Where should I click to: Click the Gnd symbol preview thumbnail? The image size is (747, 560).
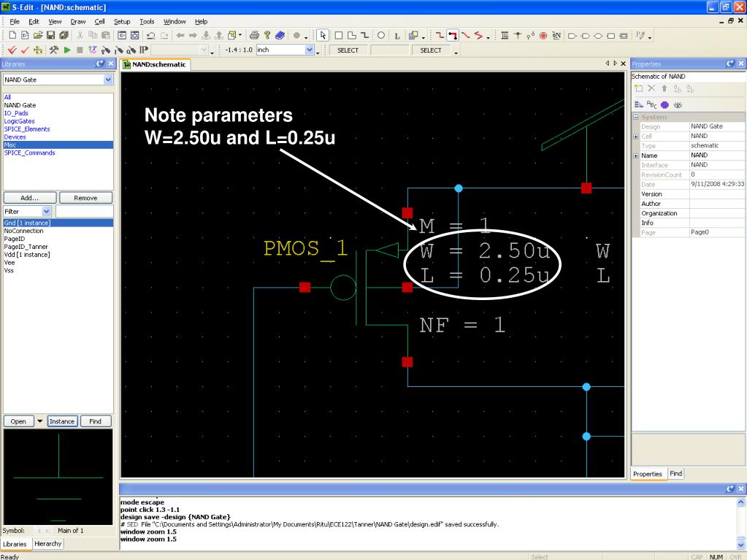pyautogui.click(x=58, y=476)
